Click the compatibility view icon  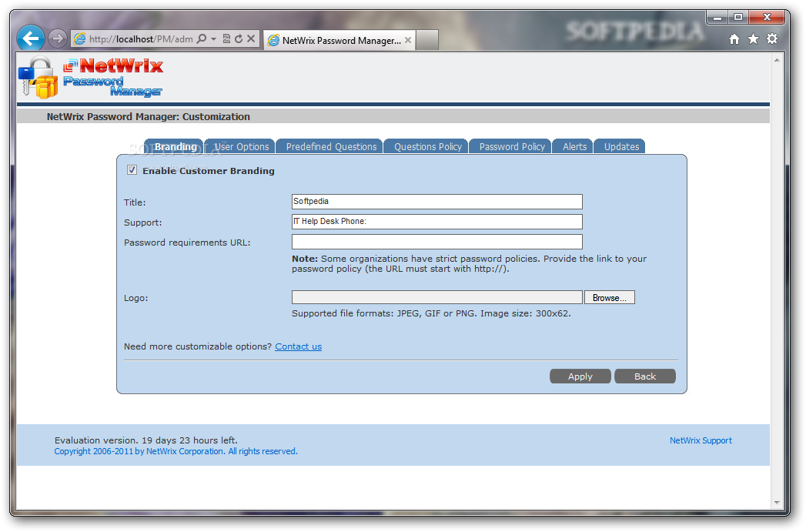[226, 38]
